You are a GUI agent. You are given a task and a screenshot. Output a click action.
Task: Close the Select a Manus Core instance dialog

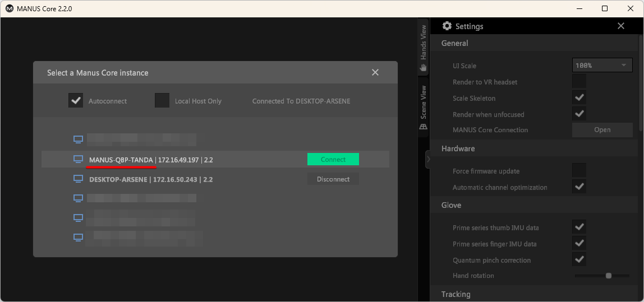point(375,72)
